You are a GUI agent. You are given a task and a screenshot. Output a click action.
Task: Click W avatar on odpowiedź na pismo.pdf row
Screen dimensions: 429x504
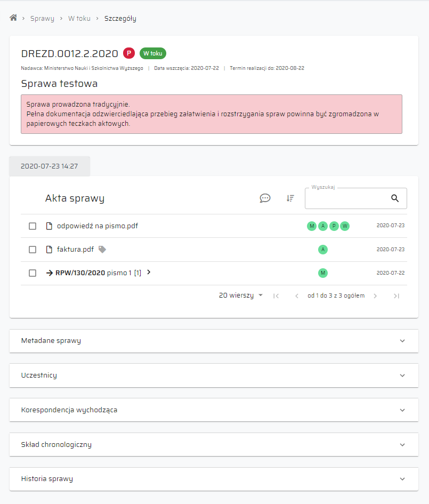pos(345,226)
